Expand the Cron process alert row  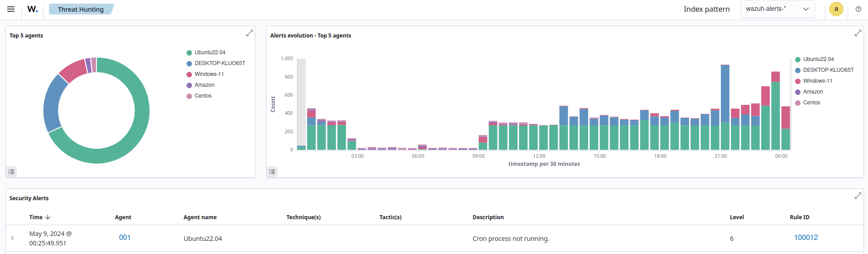tap(12, 238)
